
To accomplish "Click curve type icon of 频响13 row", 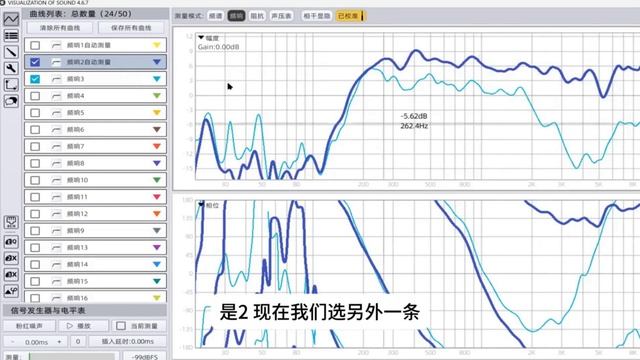I will 56,247.
